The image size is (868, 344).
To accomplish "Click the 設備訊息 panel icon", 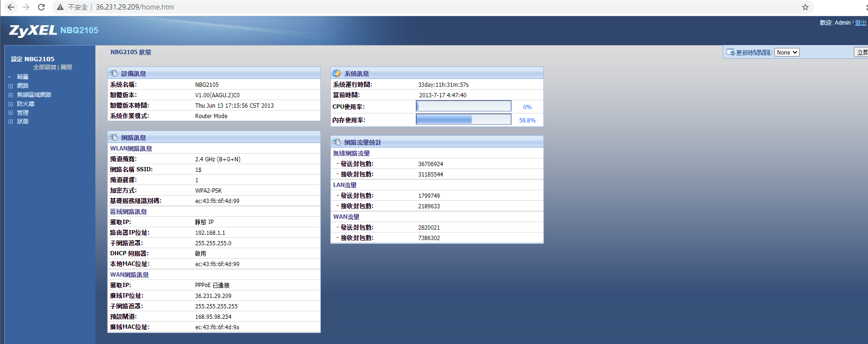I will 113,73.
